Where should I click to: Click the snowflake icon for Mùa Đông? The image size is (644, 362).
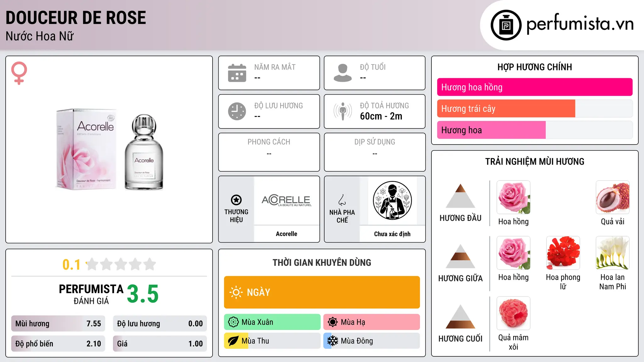(332, 341)
